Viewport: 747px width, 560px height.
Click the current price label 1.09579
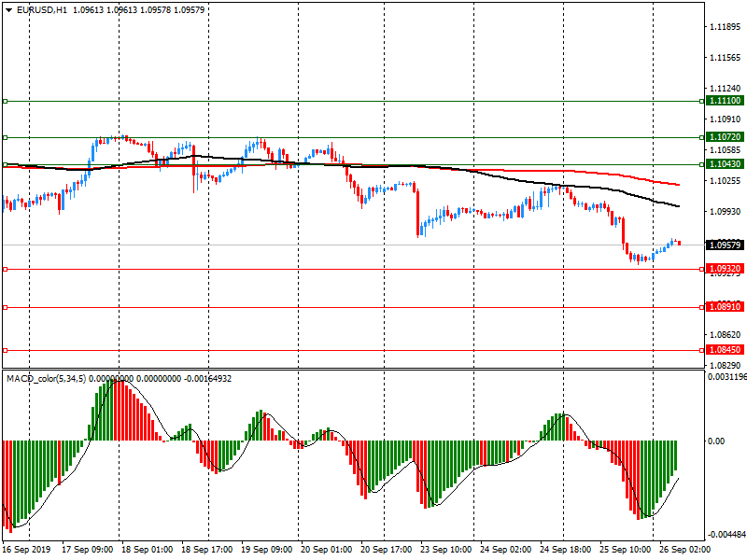[726, 245]
